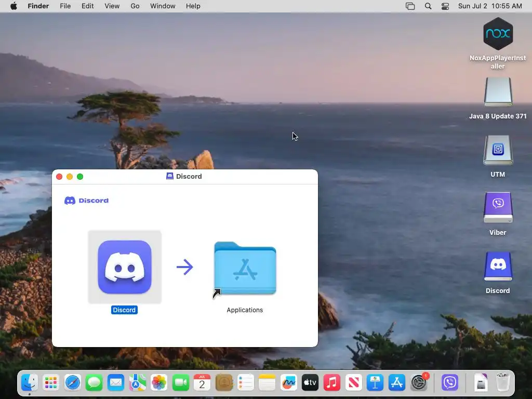532x399 pixels.
Task: Open Control Center in menu bar
Action: pos(445,6)
